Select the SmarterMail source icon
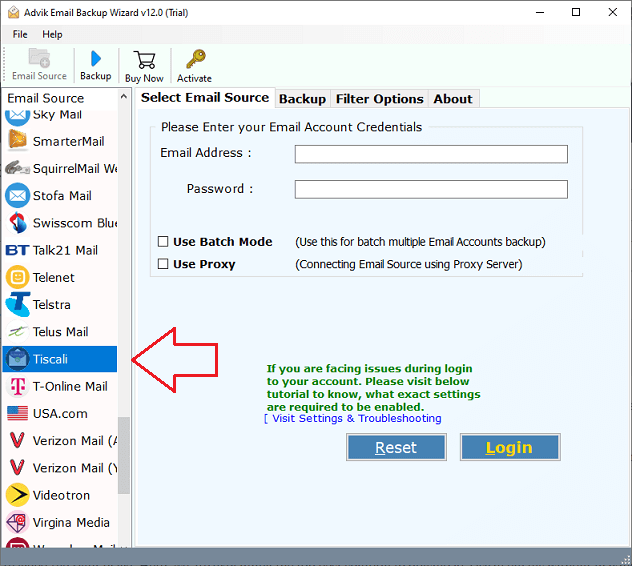632x566 pixels. (17, 141)
